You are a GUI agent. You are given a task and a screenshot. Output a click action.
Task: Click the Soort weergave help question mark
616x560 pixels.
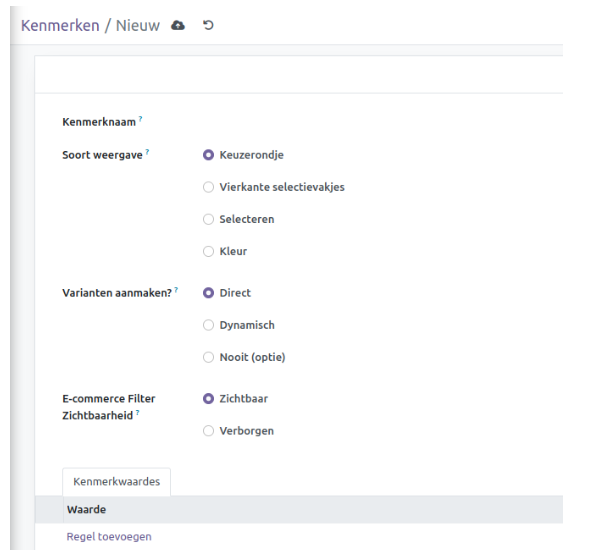(147, 152)
